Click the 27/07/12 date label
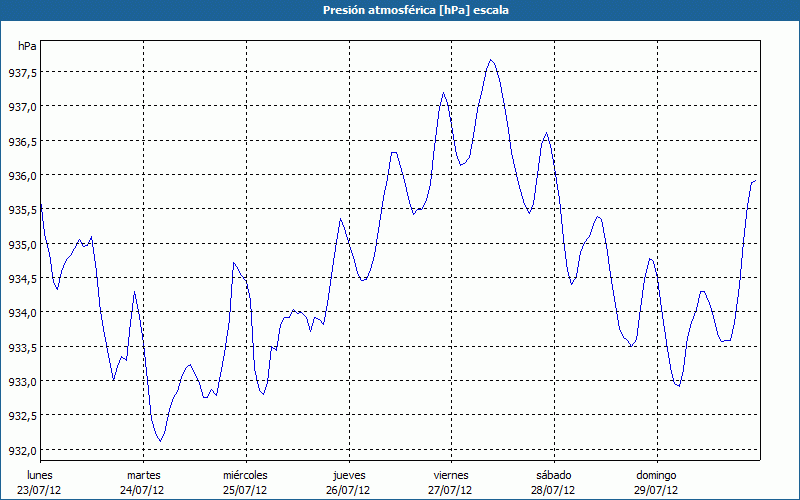Screen dimensions: 800x500 coord(450,490)
